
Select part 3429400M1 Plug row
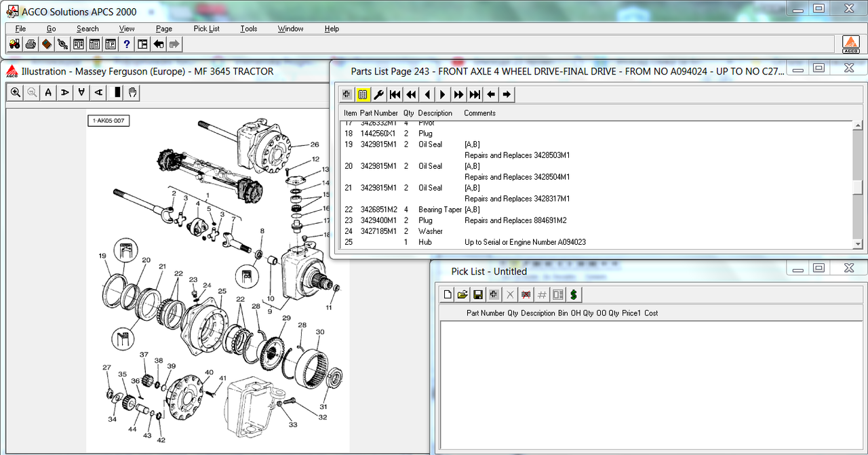click(597, 220)
